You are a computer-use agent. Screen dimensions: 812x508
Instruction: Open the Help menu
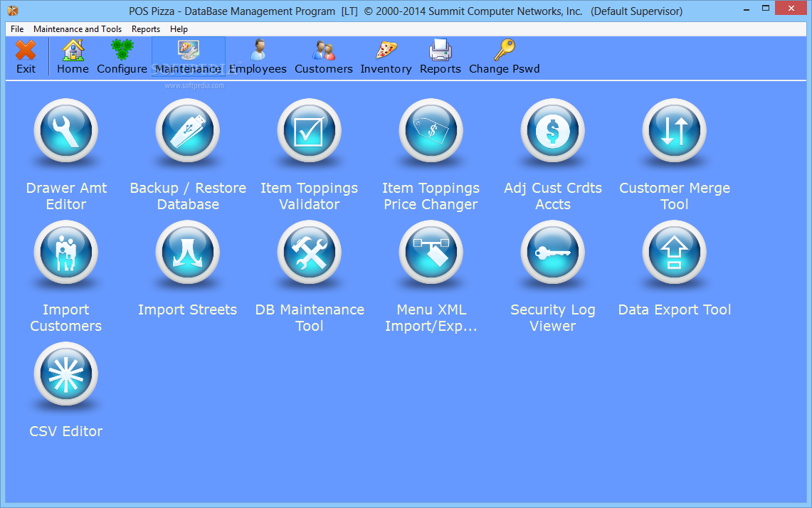pos(179,29)
